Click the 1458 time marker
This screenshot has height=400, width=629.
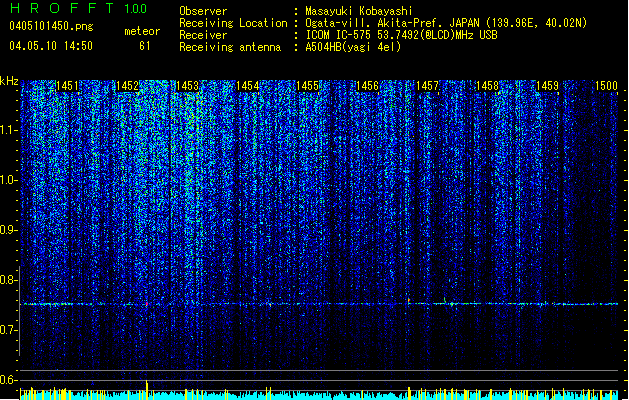[487, 86]
